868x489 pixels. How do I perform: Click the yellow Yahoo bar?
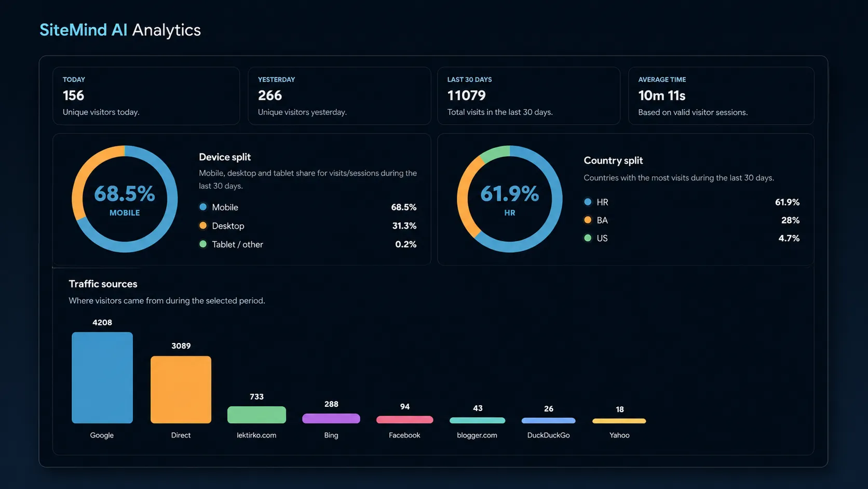click(x=619, y=421)
